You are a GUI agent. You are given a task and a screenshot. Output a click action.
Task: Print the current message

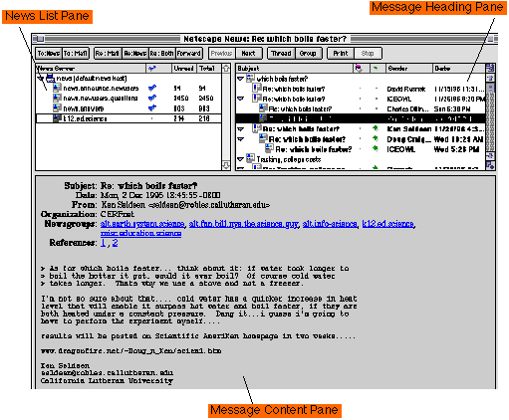coord(341,53)
